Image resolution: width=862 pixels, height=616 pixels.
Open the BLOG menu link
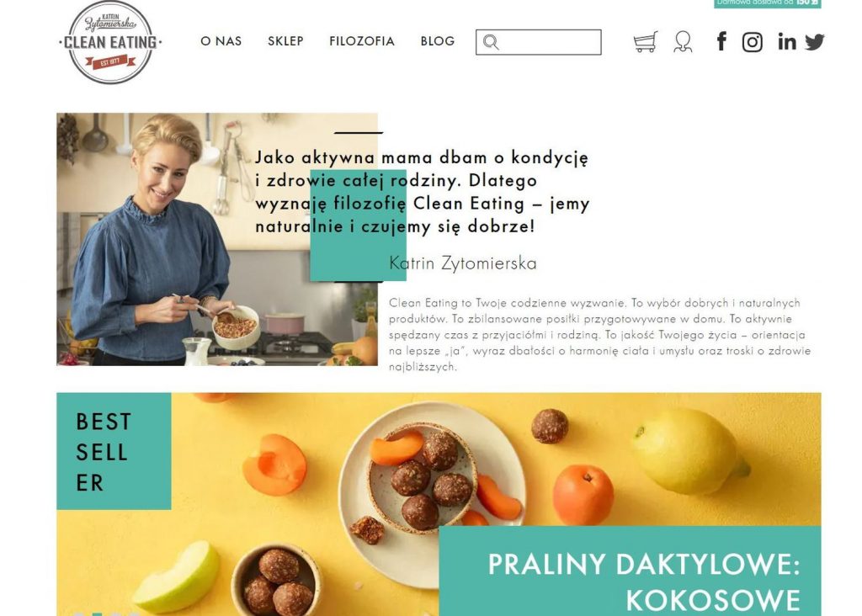click(x=438, y=41)
